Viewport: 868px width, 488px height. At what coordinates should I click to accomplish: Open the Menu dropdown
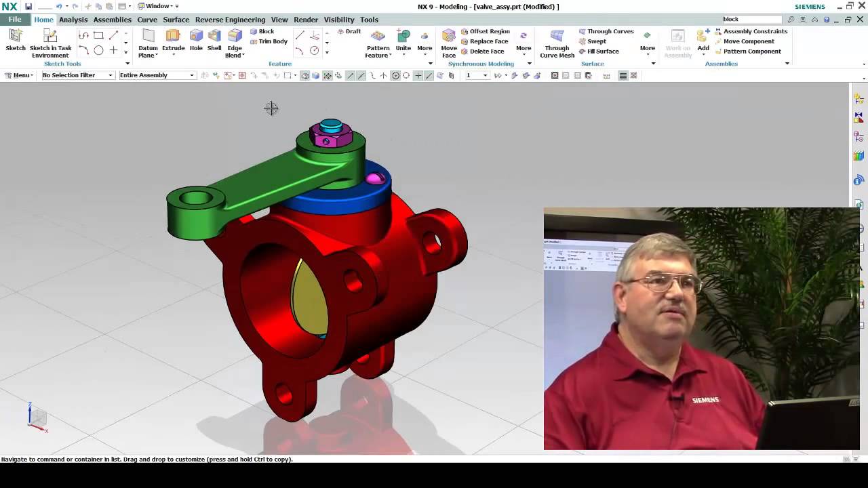tap(19, 75)
